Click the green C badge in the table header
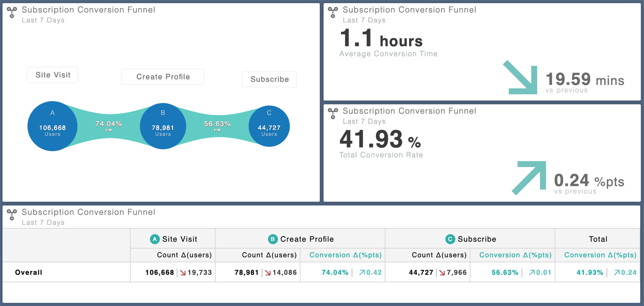This screenshot has width=644, height=306. pyautogui.click(x=450, y=239)
